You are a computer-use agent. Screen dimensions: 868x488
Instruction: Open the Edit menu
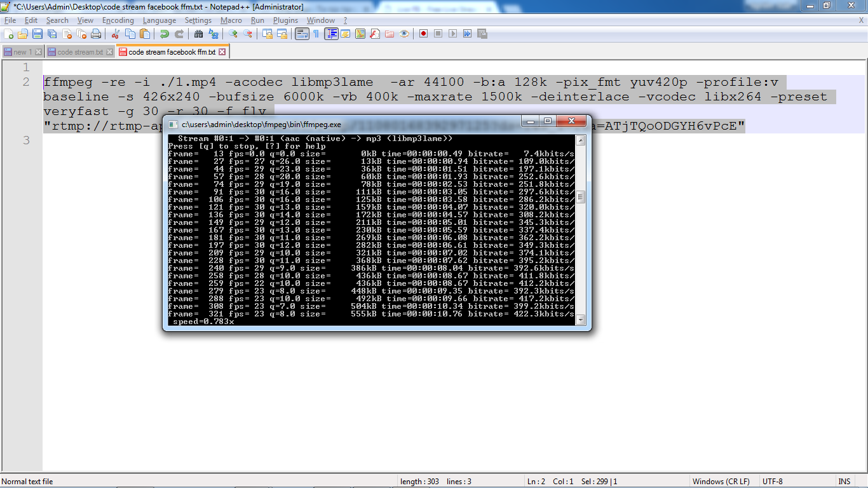click(x=31, y=20)
